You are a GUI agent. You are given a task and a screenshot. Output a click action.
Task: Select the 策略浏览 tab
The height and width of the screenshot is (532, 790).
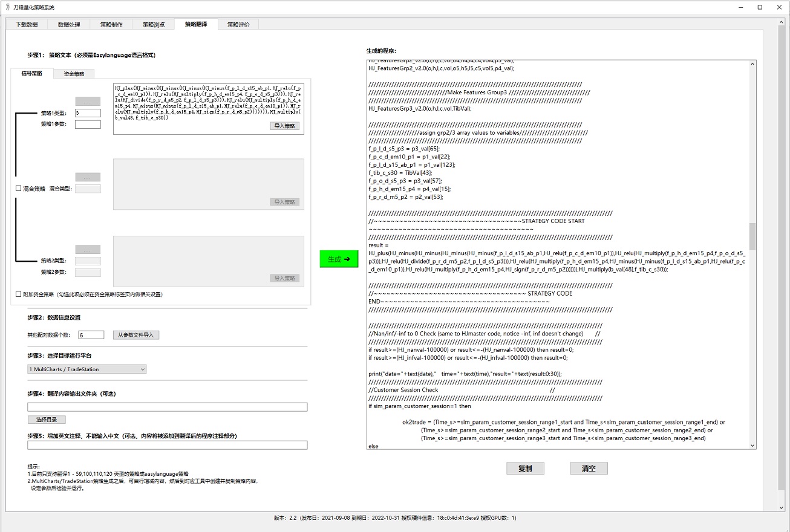(154, 24)
